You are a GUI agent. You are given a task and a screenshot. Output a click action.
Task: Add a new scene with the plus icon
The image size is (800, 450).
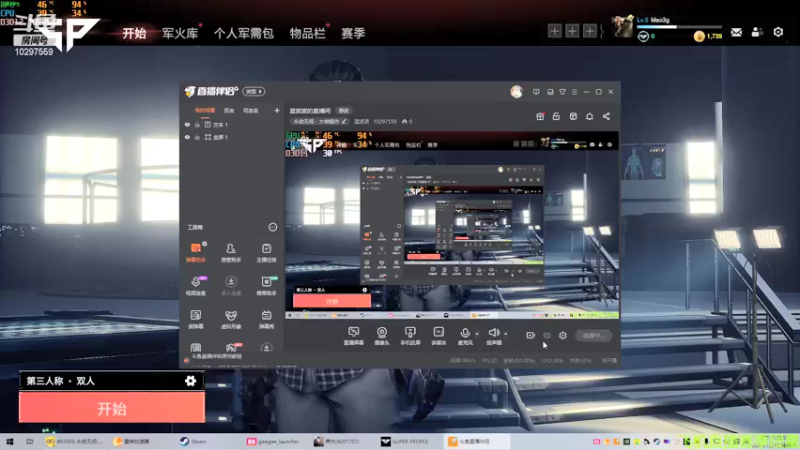coord(277,110)
